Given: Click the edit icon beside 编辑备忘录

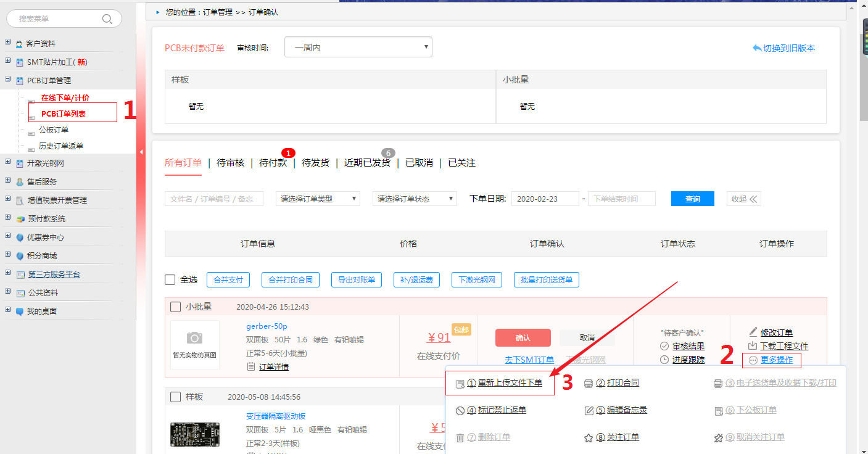Looking at the screenshot, I should point(589,410).
